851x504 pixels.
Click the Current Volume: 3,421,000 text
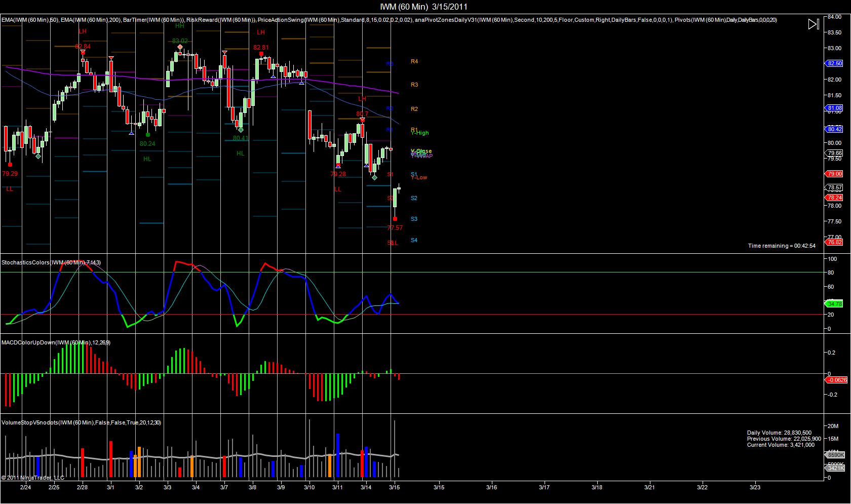[x=781, y=445]
